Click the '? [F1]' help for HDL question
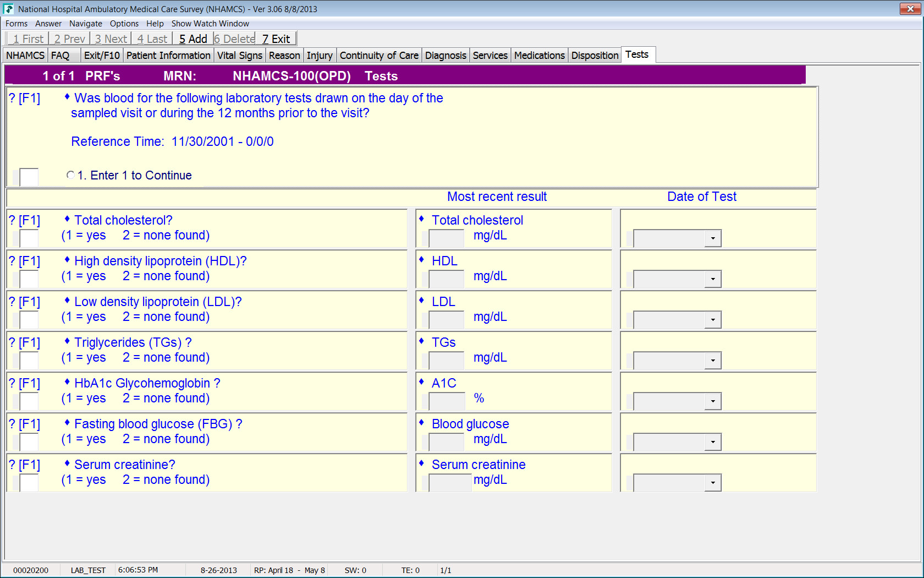 25,261
